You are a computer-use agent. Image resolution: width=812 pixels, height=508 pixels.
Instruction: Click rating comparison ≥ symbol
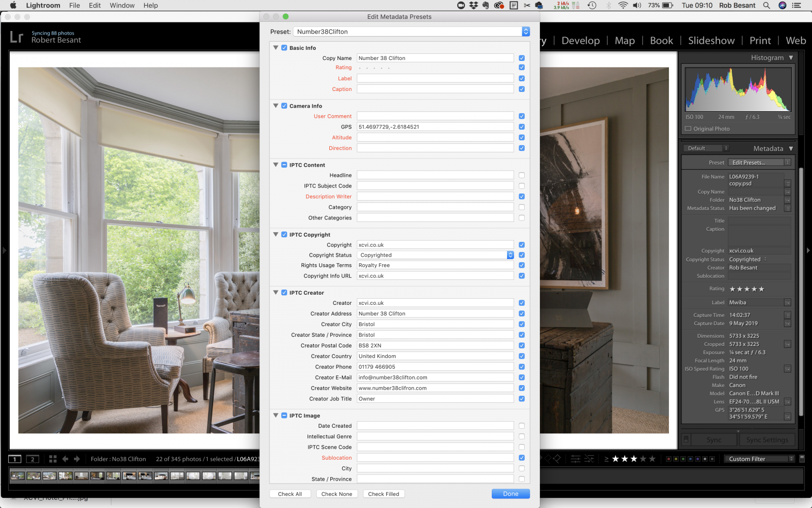click(606, 459)
